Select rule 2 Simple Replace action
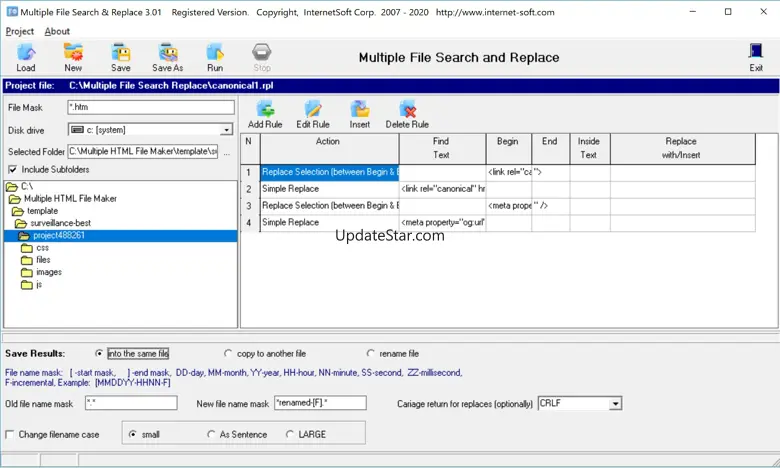 pos(329,189)
